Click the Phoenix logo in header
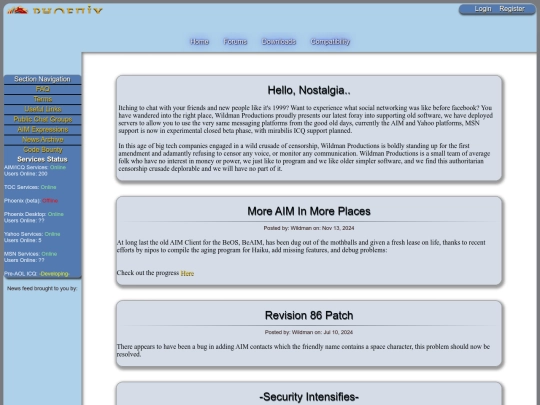 [x=55, y=10]
